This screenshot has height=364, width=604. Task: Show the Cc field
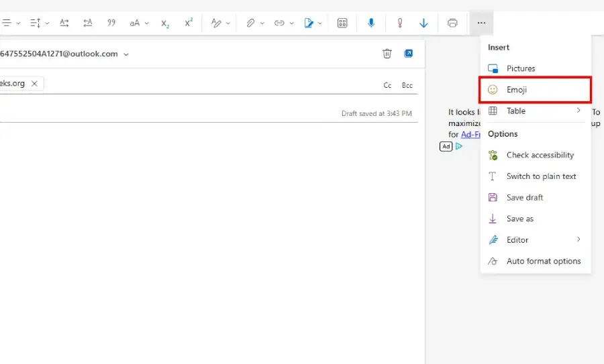[x=387, y=85]
